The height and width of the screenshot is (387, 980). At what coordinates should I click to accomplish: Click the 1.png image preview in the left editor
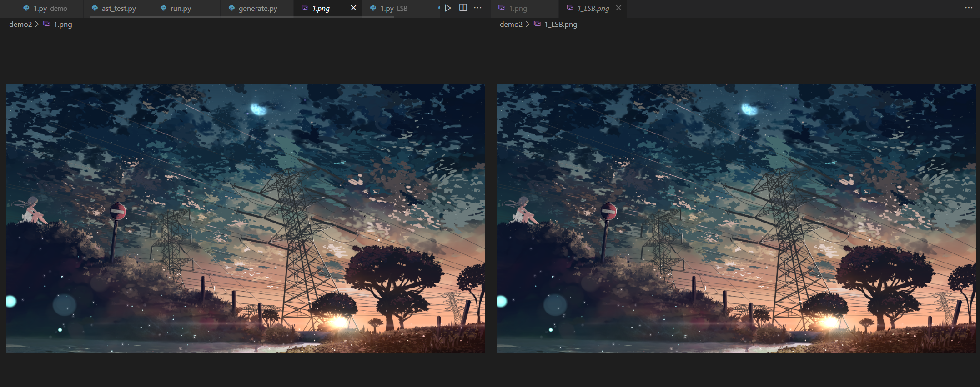pos(246,218)
